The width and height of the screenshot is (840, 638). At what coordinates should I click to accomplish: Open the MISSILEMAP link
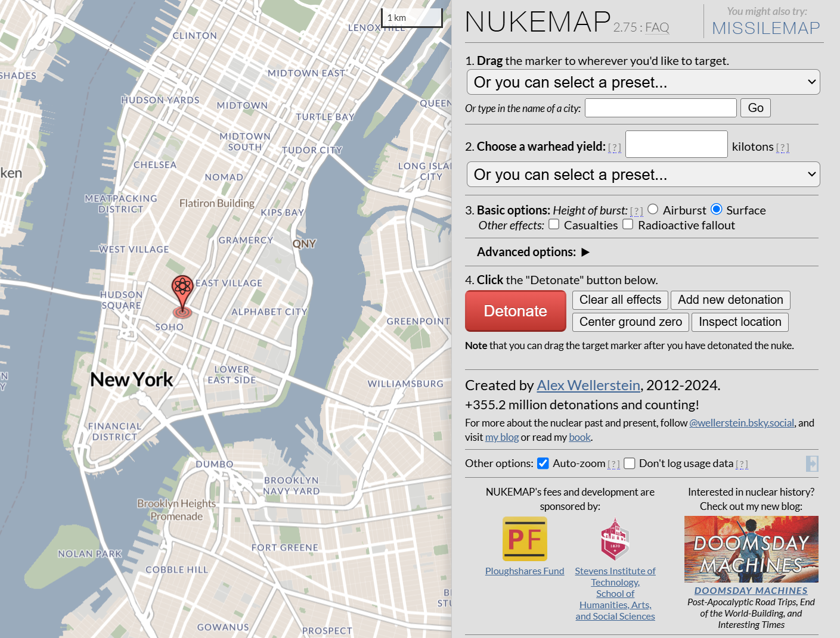pos(766,28)
